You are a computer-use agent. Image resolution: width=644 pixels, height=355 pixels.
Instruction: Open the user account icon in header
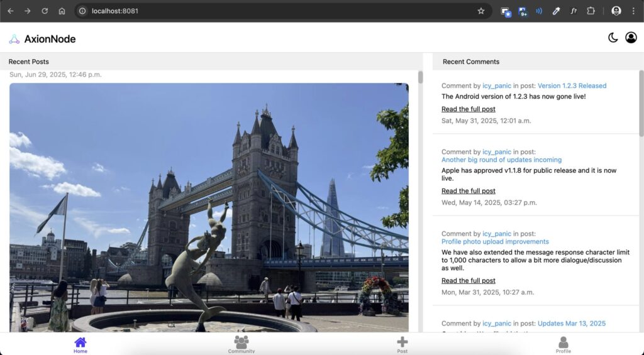click(x=631, y=38)
